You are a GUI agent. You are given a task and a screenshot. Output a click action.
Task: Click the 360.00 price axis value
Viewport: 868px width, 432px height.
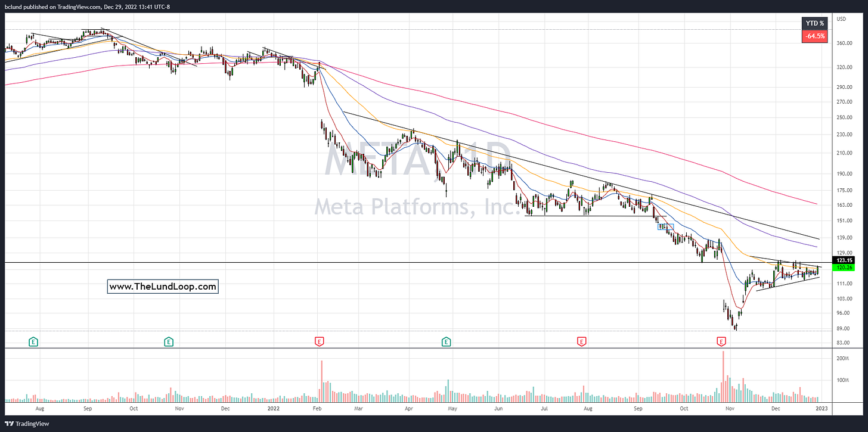844,43
